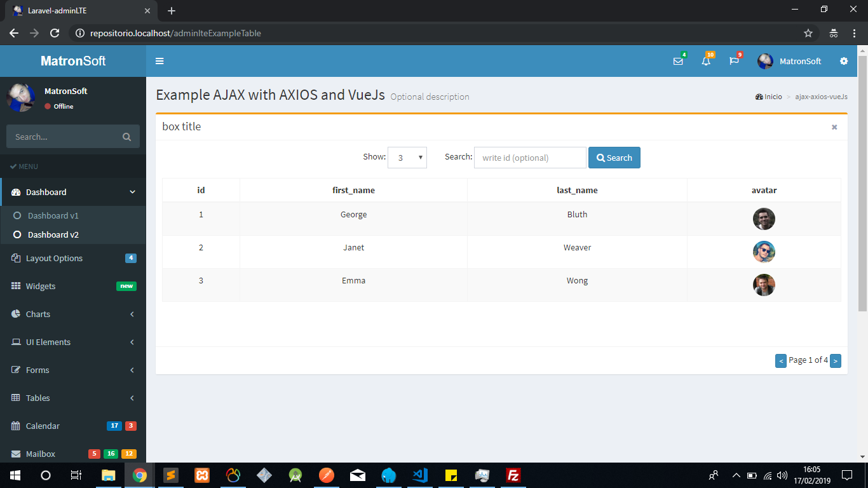Screen dimensions: 868x488
Task: Click the first_name column header
Action: (353, 190)
